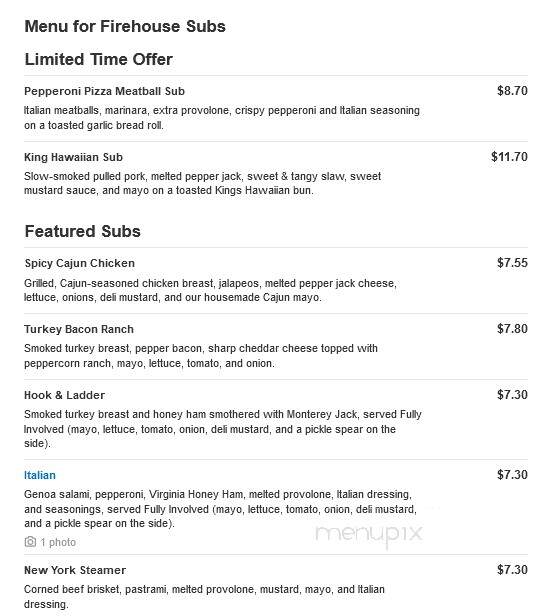Click the camera icon under Italian
Screen dimensions: 548x616
(30, 542)
